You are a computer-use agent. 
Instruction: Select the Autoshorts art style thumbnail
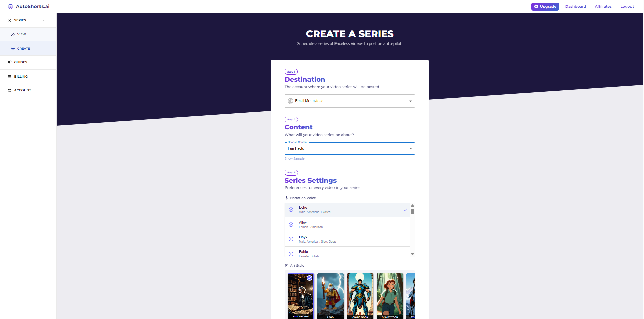301,296
